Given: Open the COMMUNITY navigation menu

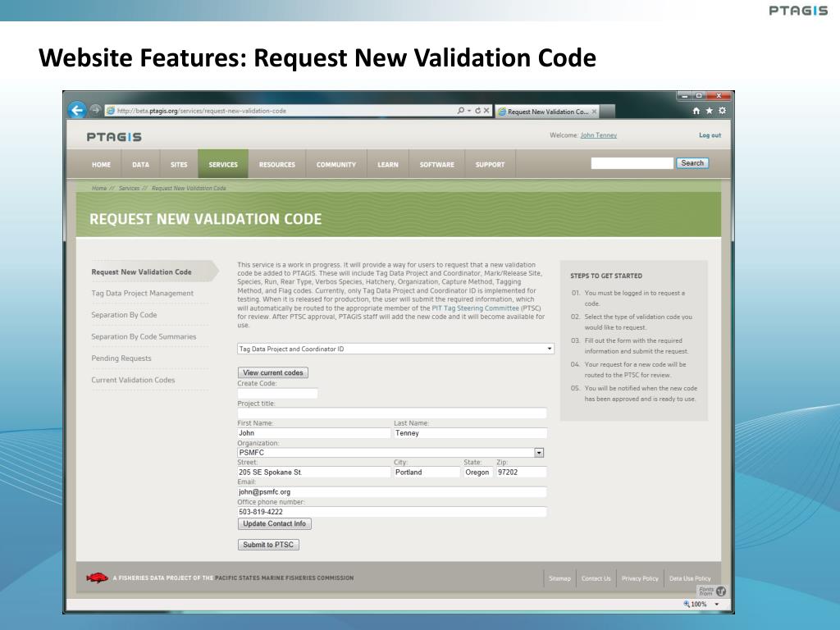Looking at the screenshot, I should [336, 164].
